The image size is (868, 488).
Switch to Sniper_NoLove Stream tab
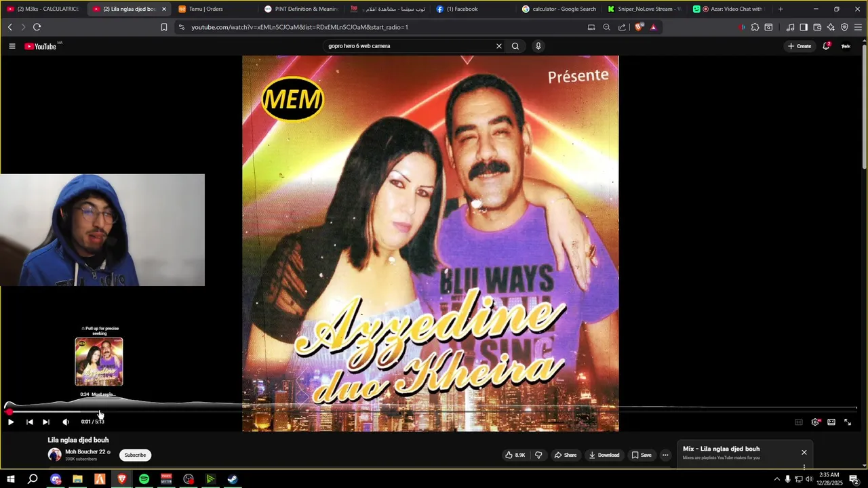point(645,9)
